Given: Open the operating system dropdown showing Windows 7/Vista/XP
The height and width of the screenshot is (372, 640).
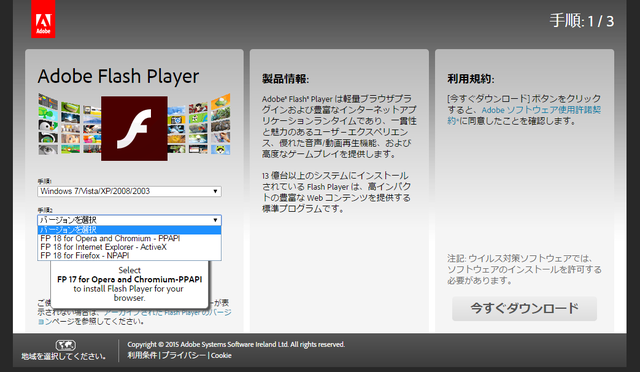Looking at the screenshot, I should tap(129, 191).
